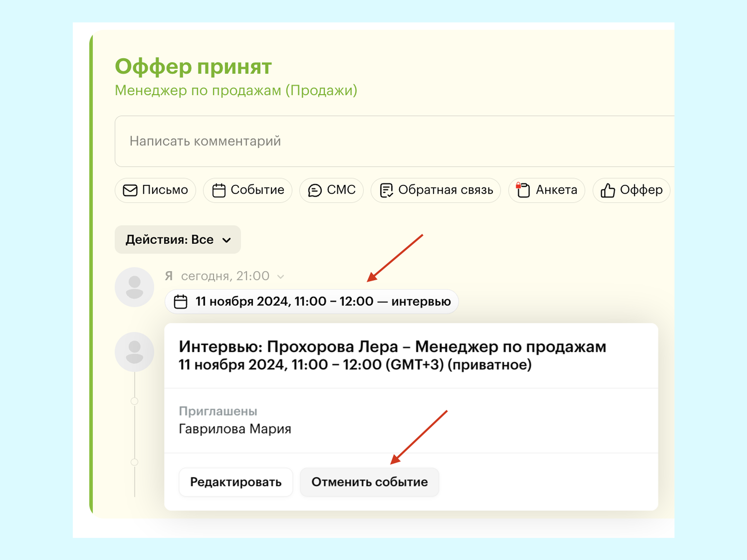Click upper timeline marker circle
Screen dimensions: 747x560
134,401
